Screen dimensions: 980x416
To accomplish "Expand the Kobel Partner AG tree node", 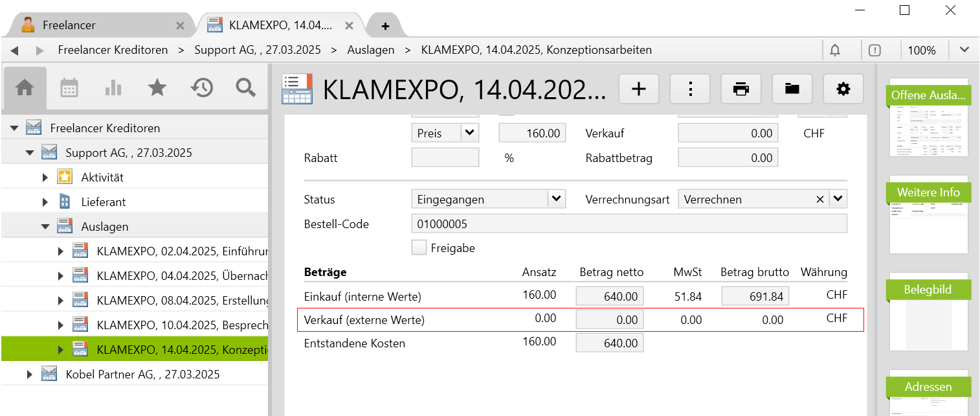I will (x=30, y=375).
